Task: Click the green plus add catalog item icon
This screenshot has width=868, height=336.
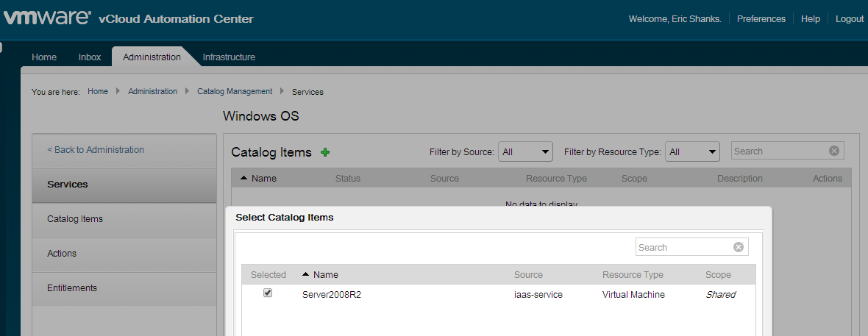Action: coord(325,152)
